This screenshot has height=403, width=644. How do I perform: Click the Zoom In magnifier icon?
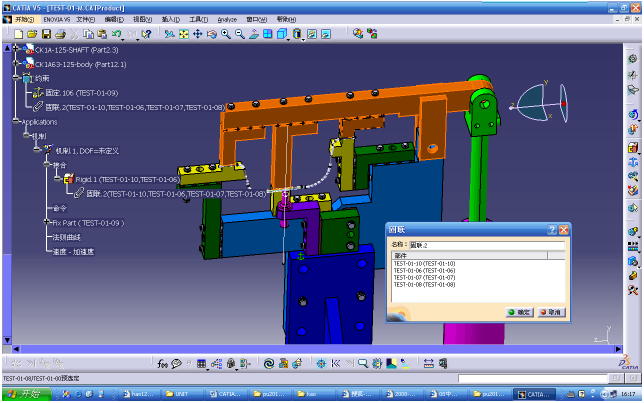pyautogui.click(x=226, y=34)
